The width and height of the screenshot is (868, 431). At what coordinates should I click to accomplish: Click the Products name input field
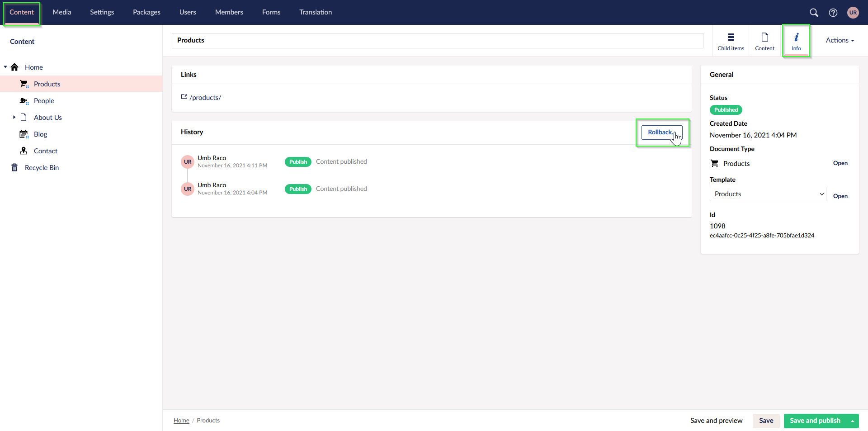(x=437, y=41)
